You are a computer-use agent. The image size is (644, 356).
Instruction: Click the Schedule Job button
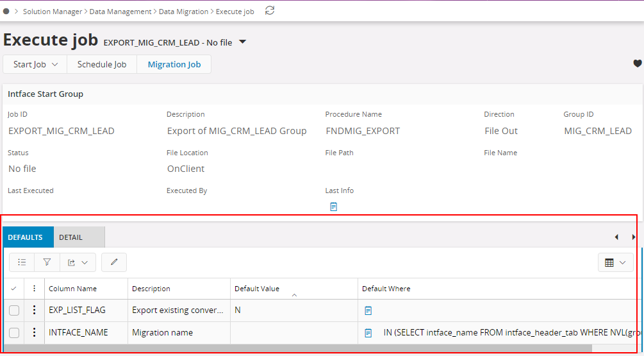pyautogui.click(x=102, y=64)
